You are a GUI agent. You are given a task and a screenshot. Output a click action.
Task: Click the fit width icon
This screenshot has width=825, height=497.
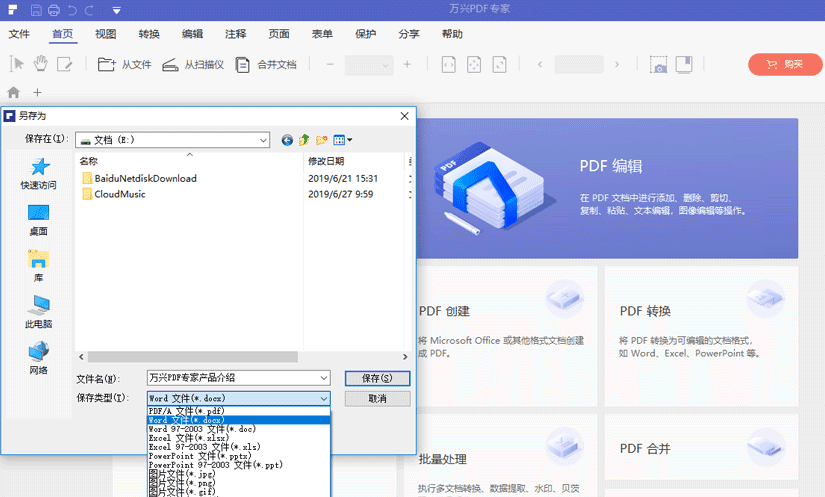[x=448, y=65]
